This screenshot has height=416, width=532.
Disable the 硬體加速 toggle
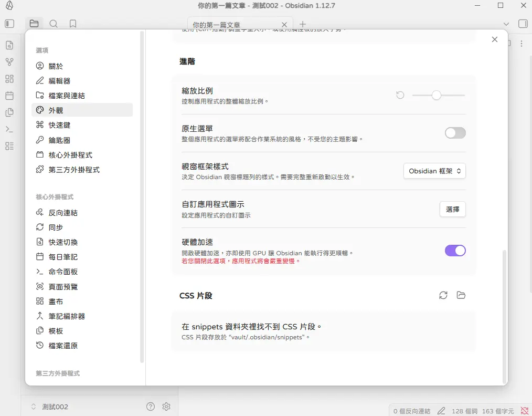click(455, 251)
